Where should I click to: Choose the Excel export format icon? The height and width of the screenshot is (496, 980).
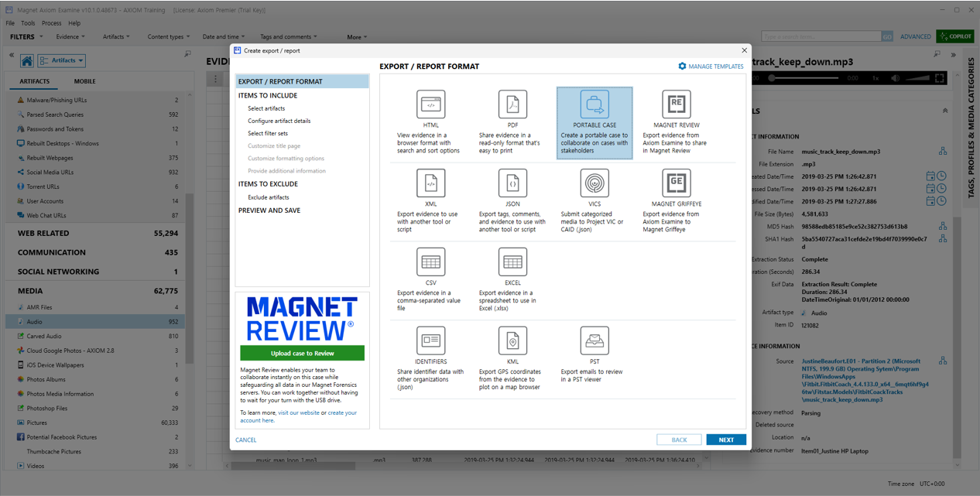click(512, 262)
